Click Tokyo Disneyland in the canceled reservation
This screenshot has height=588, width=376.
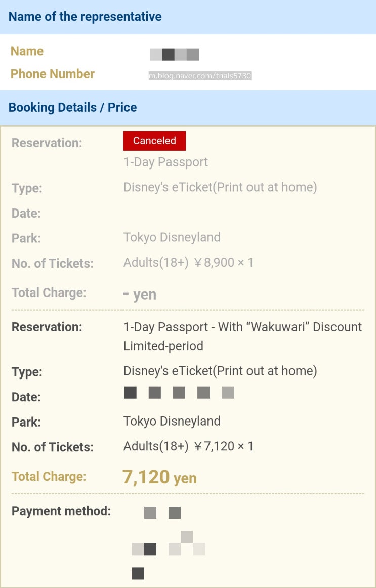[x=172, y=237]
